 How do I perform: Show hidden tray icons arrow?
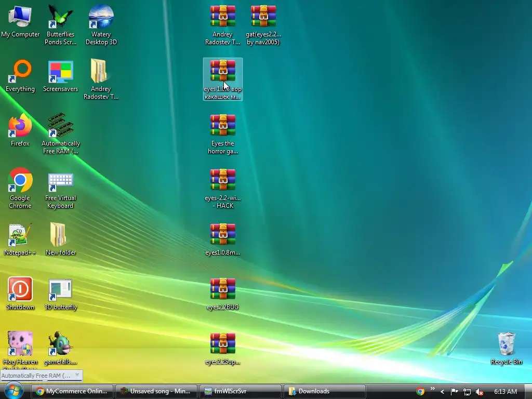pyautogui.click(x=442, y=392)
